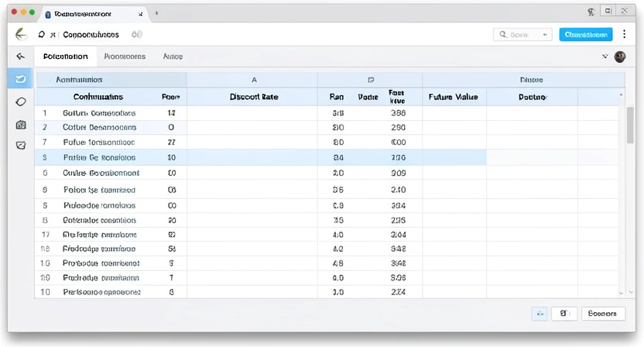The height and width of the screenshot is (347, 644).
Task: Click the magnifier icon beside the address text
Action: tap(41, 35)
